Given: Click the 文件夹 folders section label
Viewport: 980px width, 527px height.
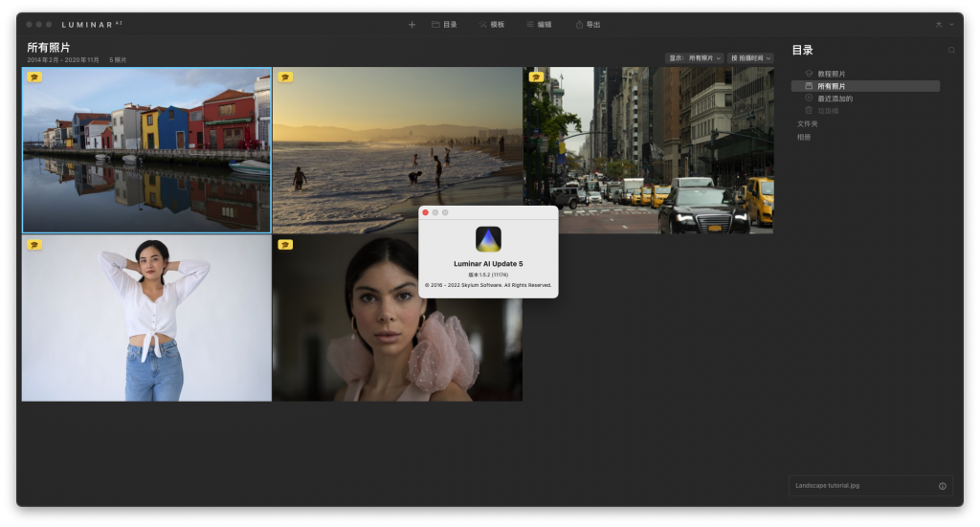Looking at the screenshot, I should tap(807, 124).
